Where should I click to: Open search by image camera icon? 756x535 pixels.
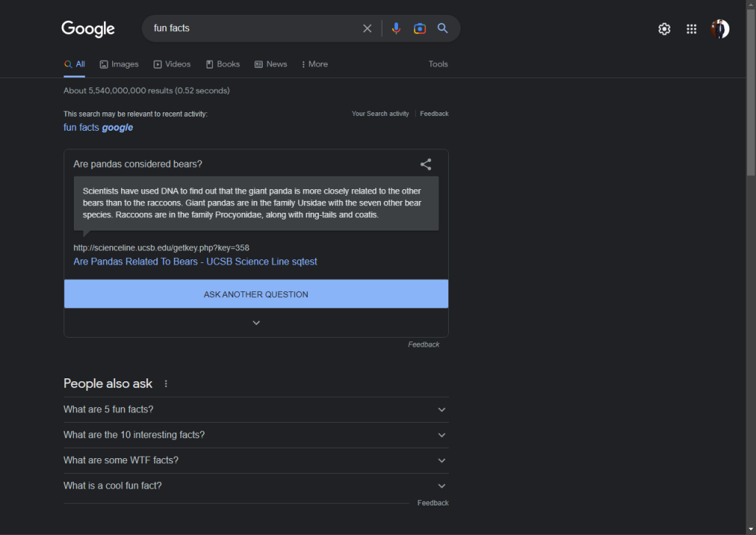pyautogui.click(x=419, y=29)
